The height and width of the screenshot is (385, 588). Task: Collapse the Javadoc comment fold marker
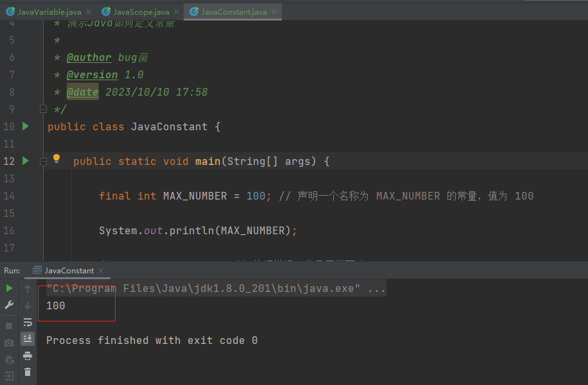43,109
